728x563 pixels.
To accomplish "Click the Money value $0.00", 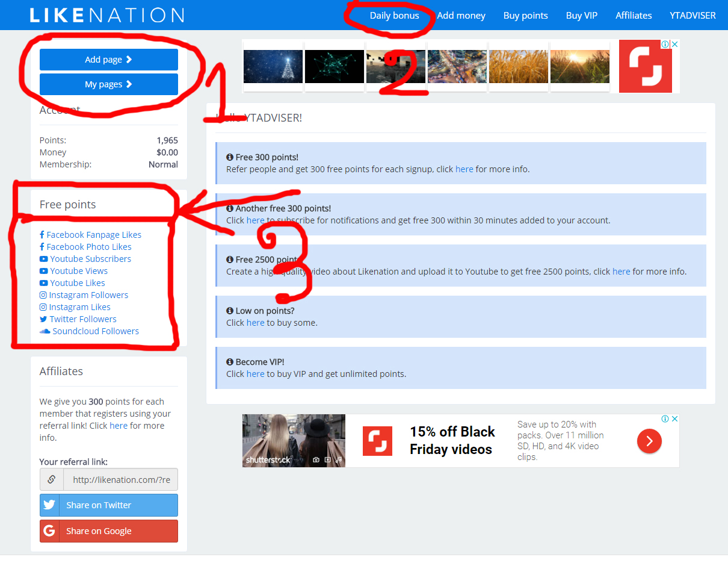I will (x=167, y=152).
